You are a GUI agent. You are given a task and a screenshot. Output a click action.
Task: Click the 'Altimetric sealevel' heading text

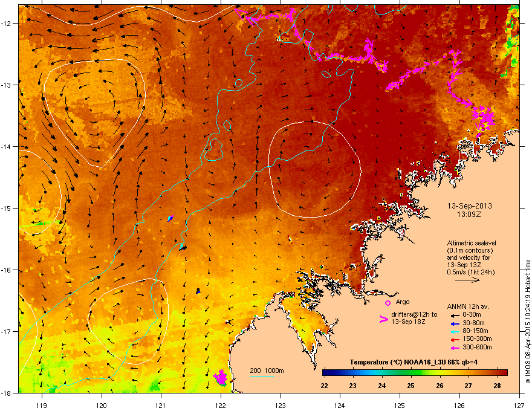(x=472, y=243)
